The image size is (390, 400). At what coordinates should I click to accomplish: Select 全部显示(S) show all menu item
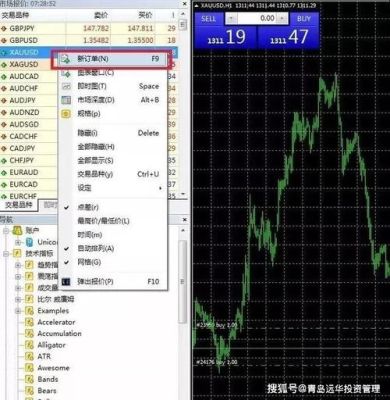pos(113,161)
